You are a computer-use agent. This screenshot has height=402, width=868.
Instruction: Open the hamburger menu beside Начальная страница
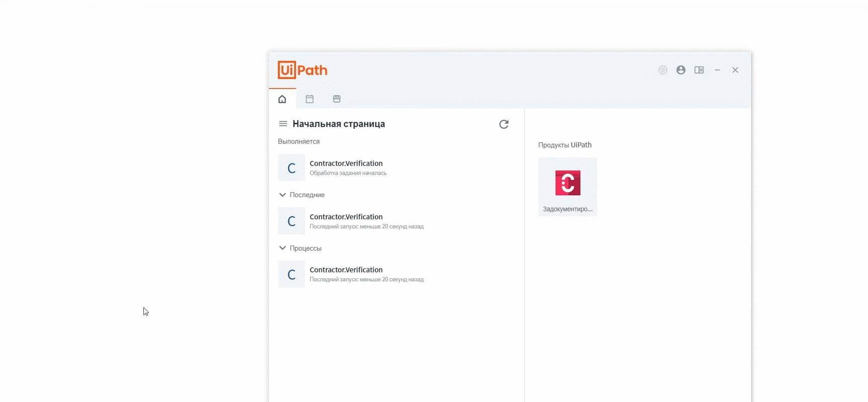pos(283,124)
